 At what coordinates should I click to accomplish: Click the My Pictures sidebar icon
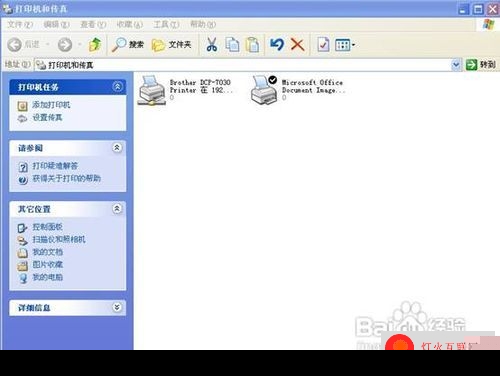click(22, 266)
